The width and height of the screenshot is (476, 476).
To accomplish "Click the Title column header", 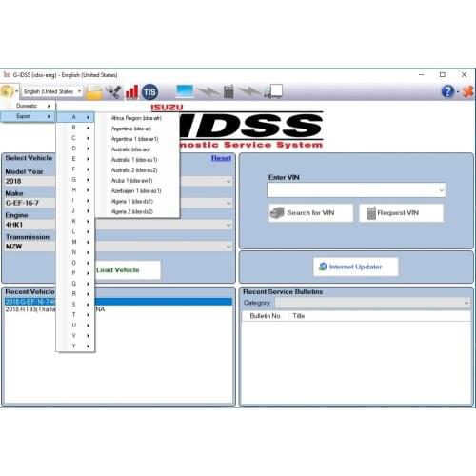I will (299, 316).
